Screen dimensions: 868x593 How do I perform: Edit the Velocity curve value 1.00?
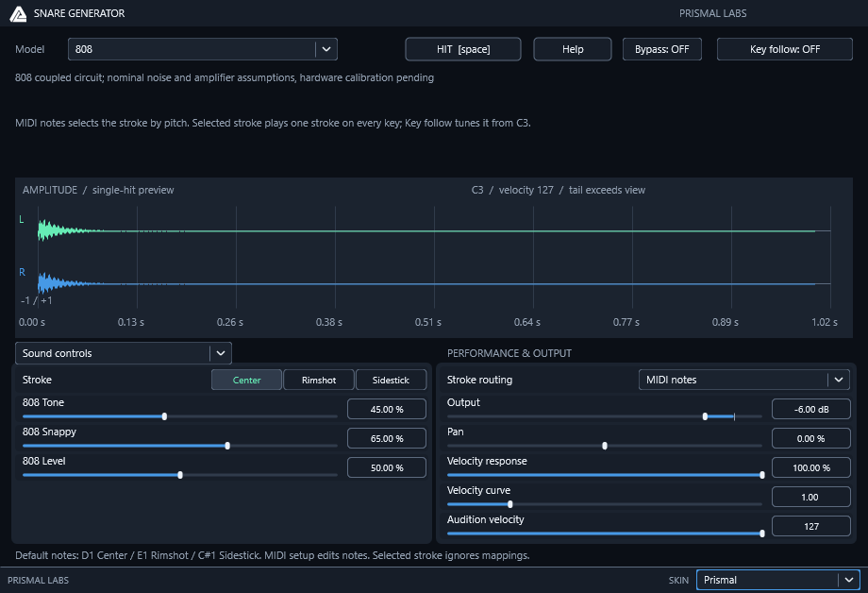point(811,497)
